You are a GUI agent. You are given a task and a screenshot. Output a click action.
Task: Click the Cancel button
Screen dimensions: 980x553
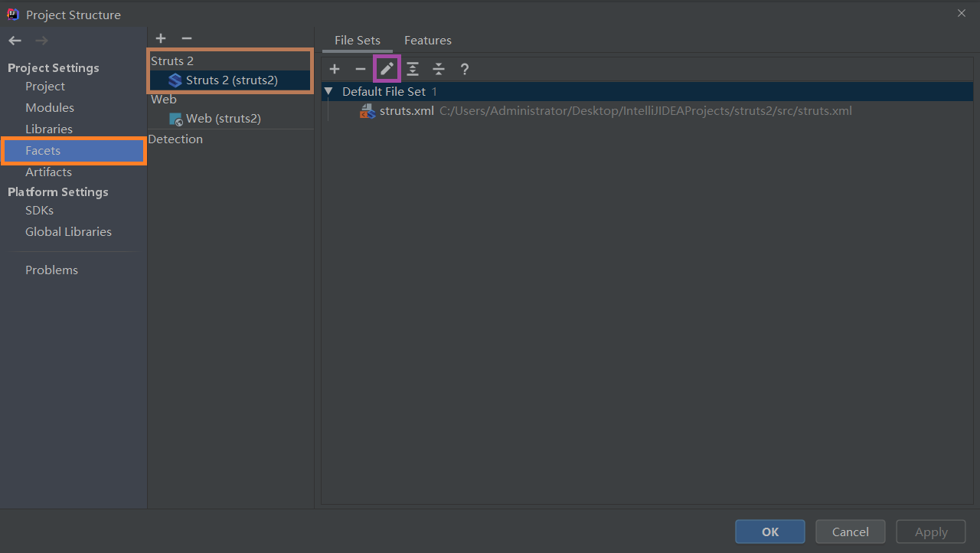point(851,532)
